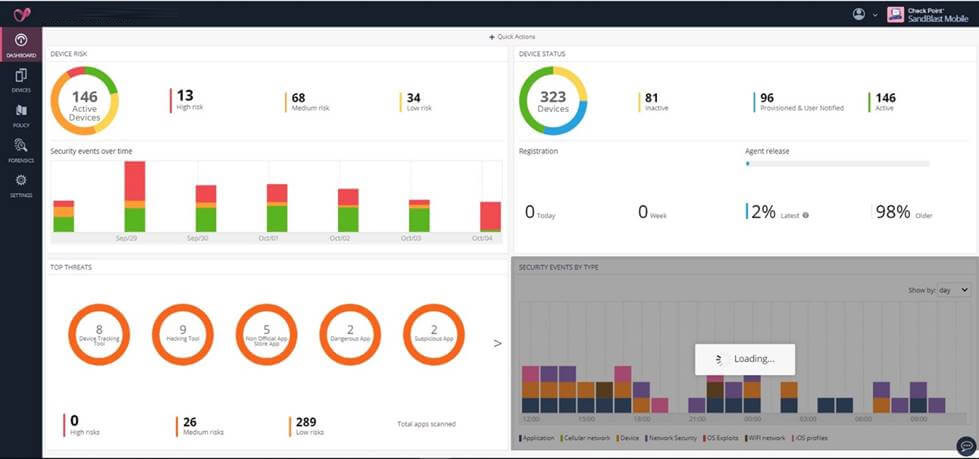Image resolution: width=979 pixels, height=459 pixels.
Task: Click the 13 High risk count
Action: click(x=185, y=97)
